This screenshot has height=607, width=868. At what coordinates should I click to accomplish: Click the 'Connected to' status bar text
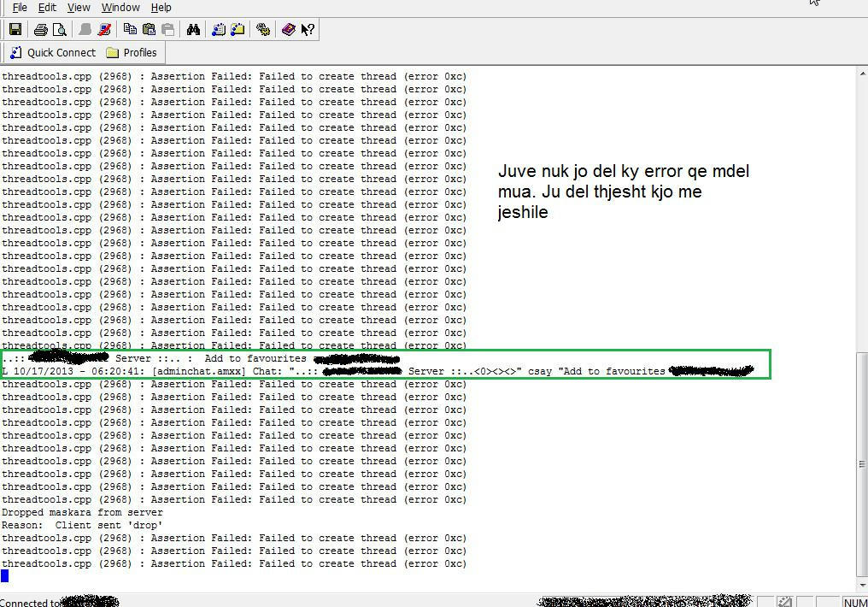30,602
